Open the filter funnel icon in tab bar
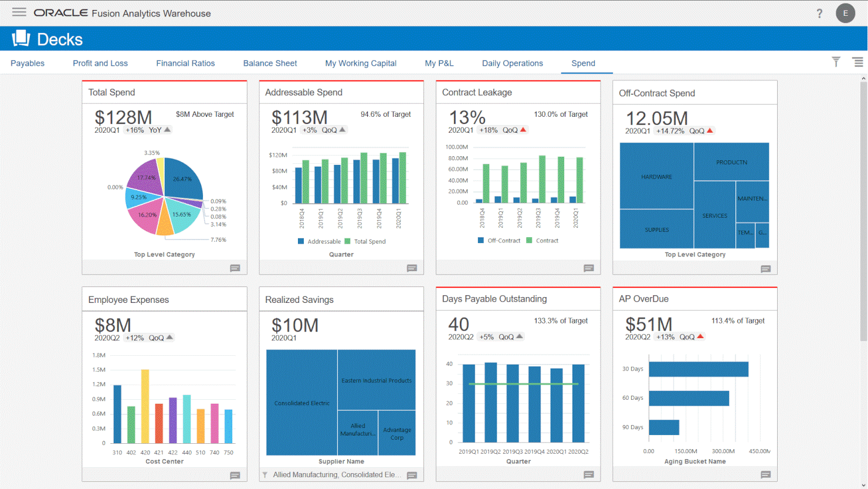 (836, 62)
